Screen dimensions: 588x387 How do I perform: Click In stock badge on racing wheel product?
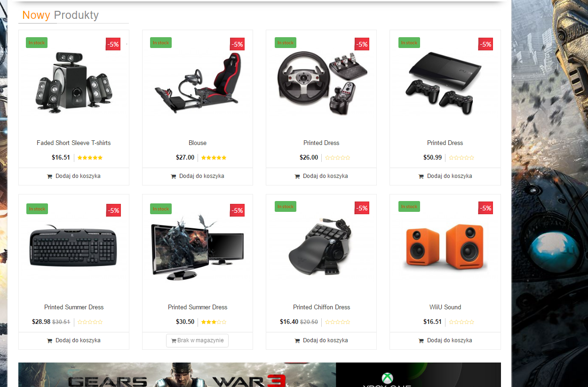coord(286,43)
